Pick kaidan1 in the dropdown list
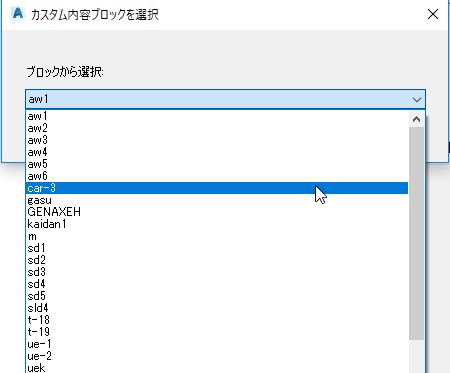450x373 pixels. (217, 224)
